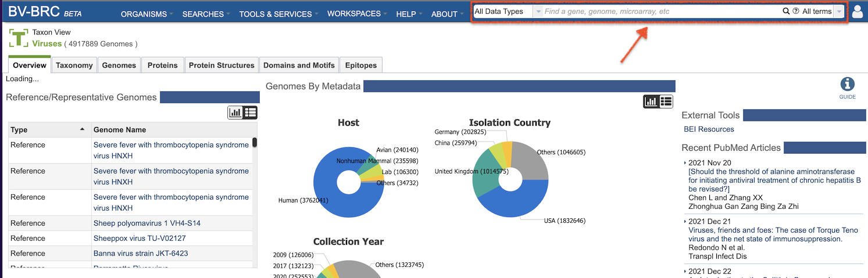
Task: Open the Protein Structures tab
Action: (222, 65)
